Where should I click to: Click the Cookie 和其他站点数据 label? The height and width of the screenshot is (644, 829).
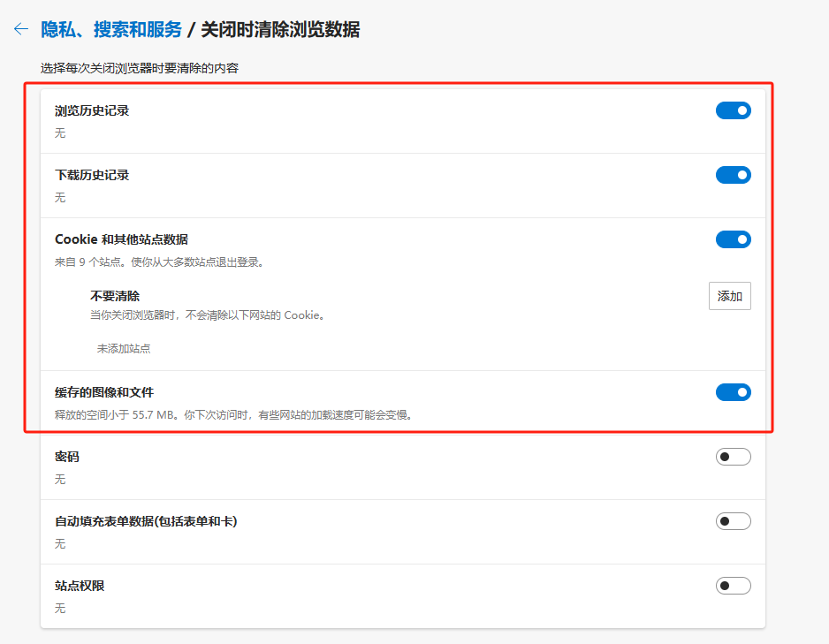click(x=122, y=239)
